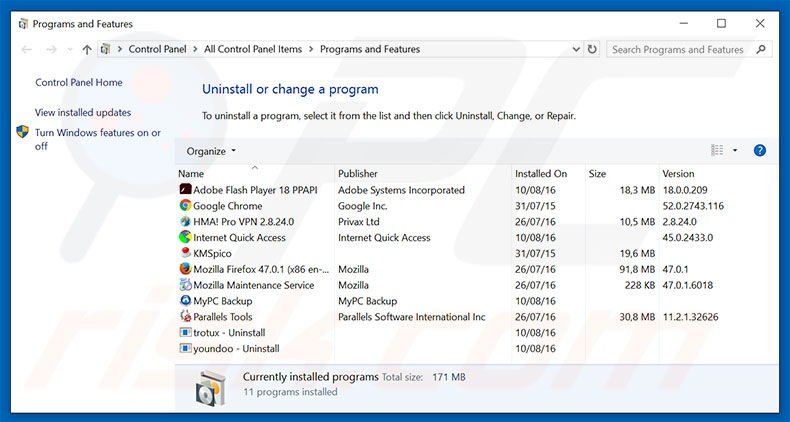
Task: Click the Adobe Systems Incorporated publisher cell
Action: 401,190
